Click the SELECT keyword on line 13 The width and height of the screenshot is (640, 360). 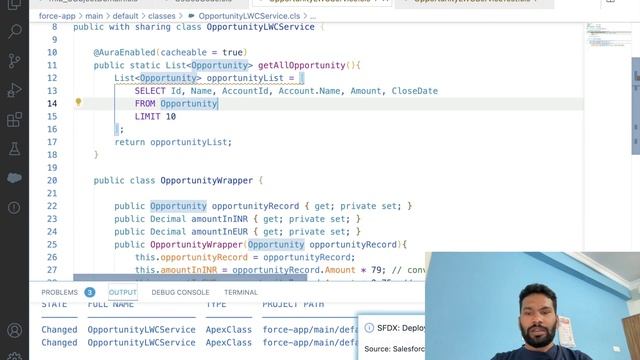(x=150, y=91)
